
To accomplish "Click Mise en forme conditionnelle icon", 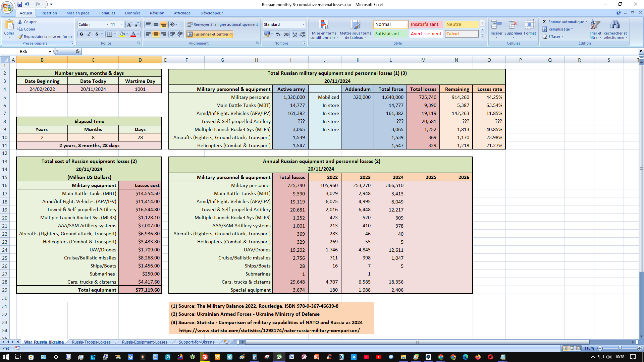I will click(324, 25).
